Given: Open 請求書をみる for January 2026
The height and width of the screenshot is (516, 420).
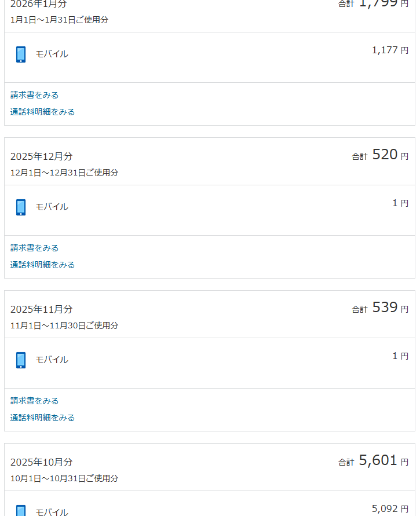Looking at the screenshot, I should coord(35,95).
